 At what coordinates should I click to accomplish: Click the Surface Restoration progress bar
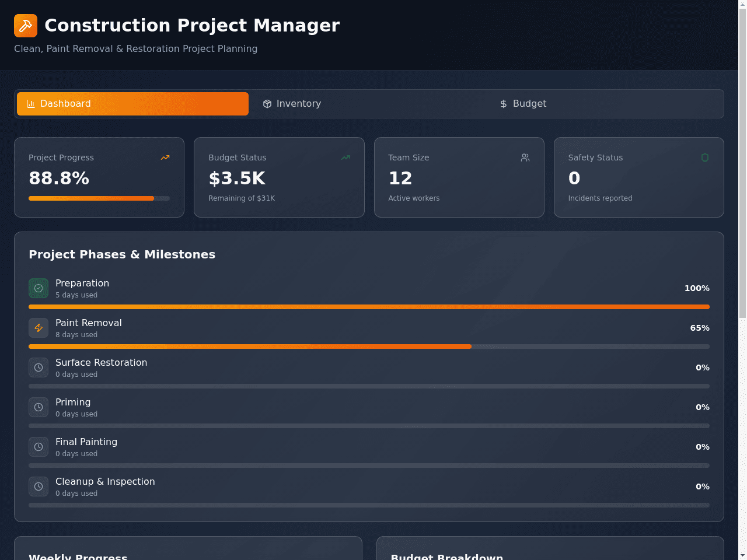[x=369, y=386]
